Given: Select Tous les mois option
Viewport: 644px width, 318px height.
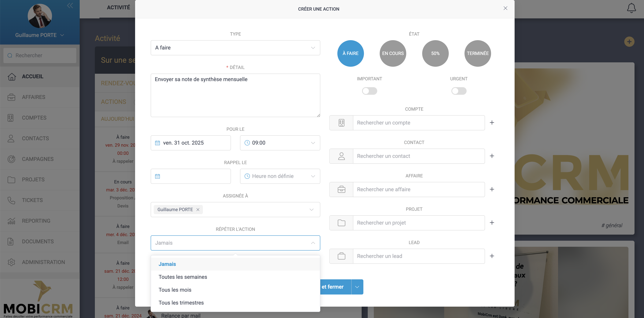Looking at the screenshot, I should coord(175,290).
